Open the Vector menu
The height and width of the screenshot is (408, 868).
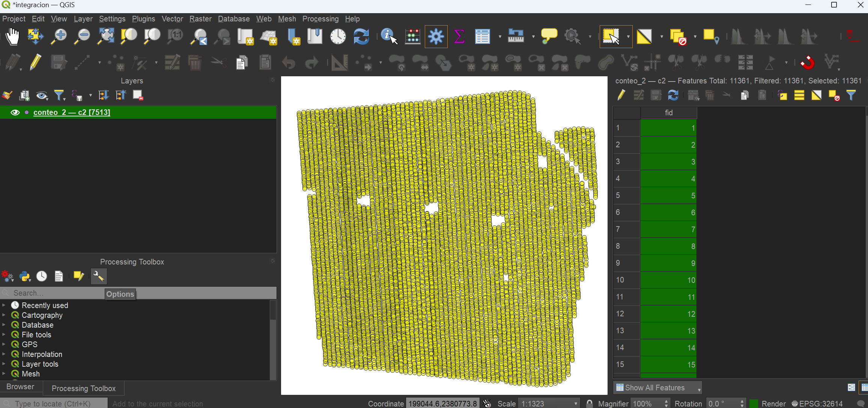(172, 18)
